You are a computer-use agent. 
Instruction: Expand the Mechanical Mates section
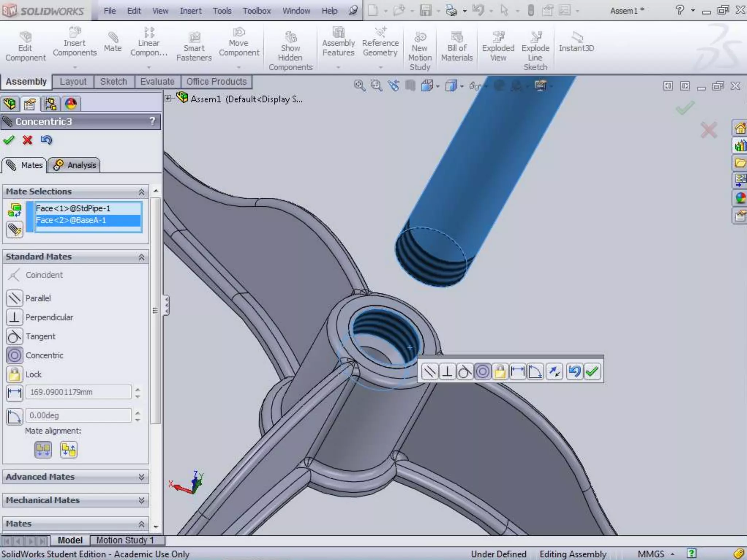[141, 500]
